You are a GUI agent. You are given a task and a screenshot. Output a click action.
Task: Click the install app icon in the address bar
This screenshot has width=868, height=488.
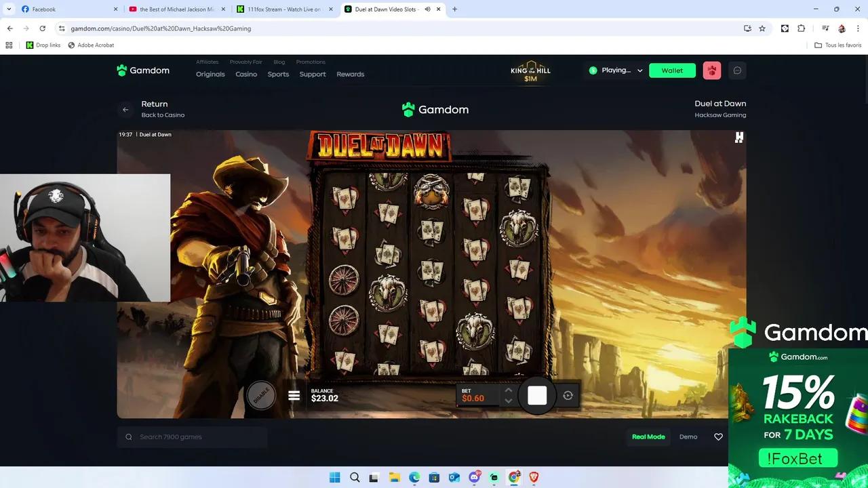point(747,28)
